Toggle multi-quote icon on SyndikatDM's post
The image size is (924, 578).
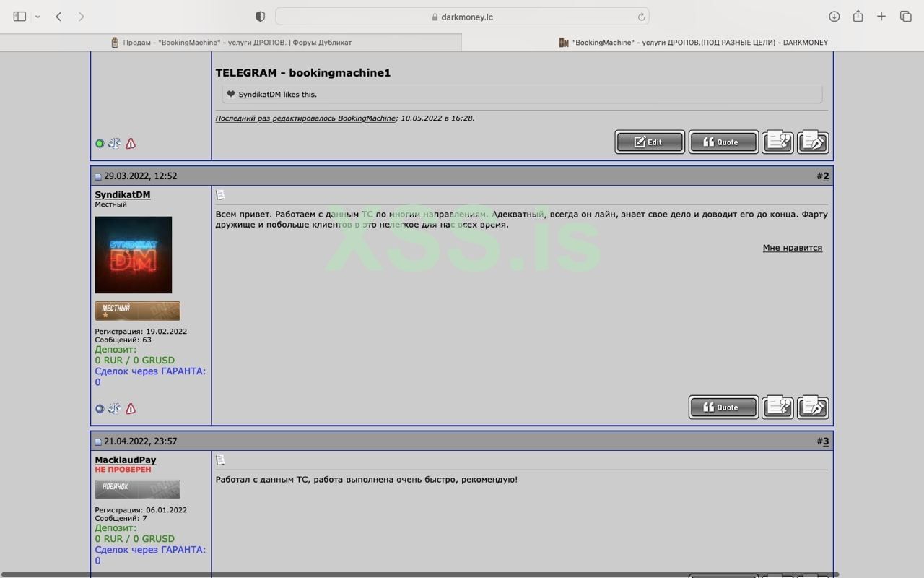coord(777,407)
